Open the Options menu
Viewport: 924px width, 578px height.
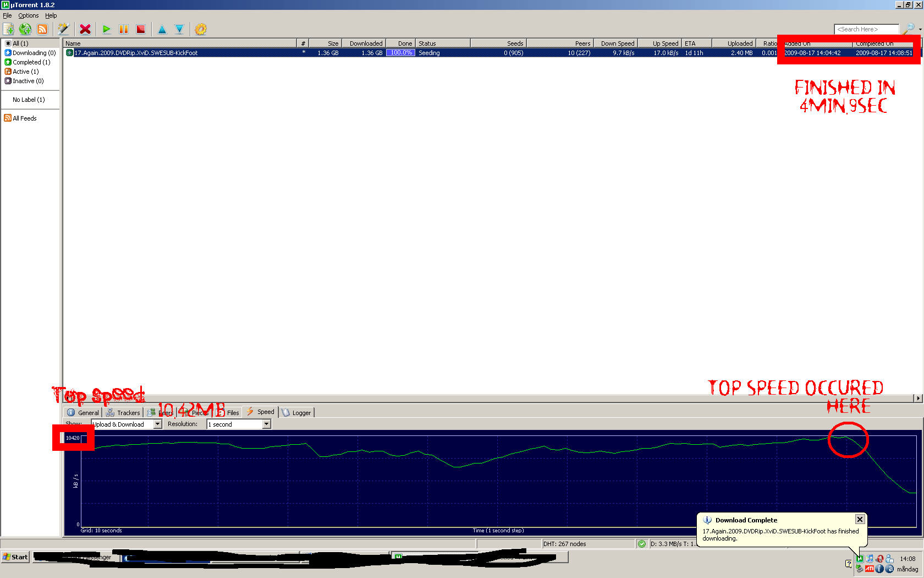pos(29,15)
